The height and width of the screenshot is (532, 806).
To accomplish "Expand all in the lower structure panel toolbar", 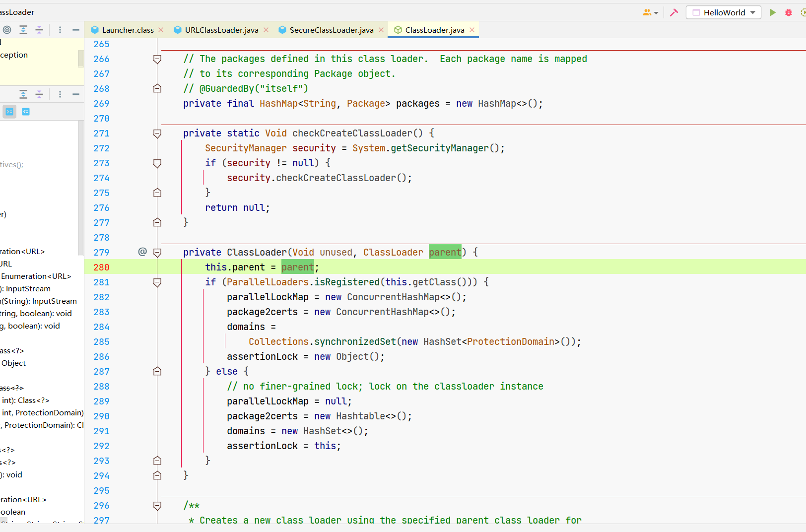I will (x=23, y=94).
